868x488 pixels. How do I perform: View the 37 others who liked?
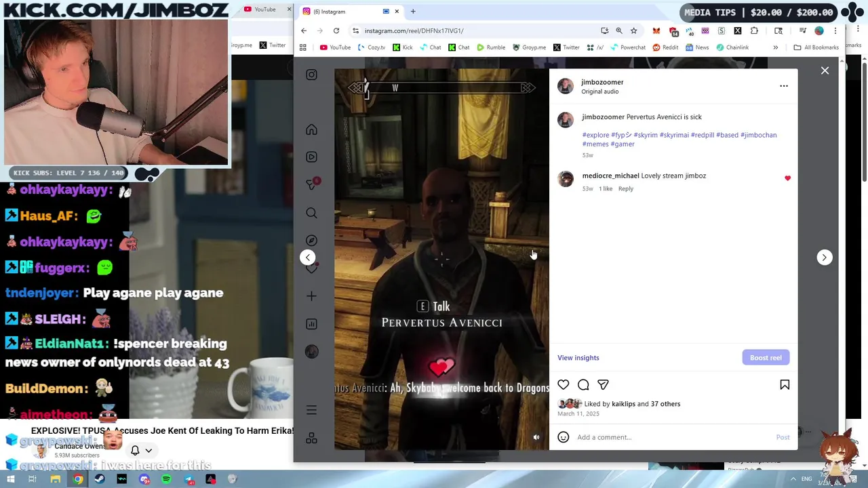point(665,404)
